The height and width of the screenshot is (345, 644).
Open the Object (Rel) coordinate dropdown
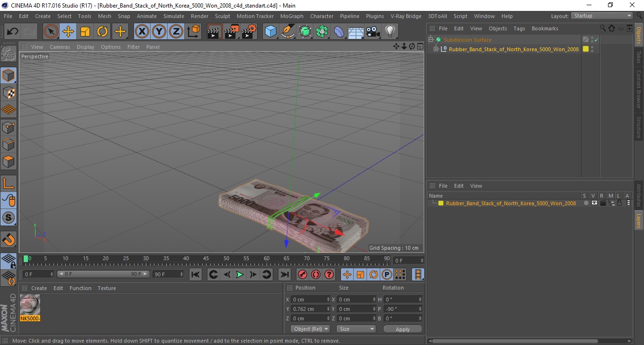pos(310,329)
